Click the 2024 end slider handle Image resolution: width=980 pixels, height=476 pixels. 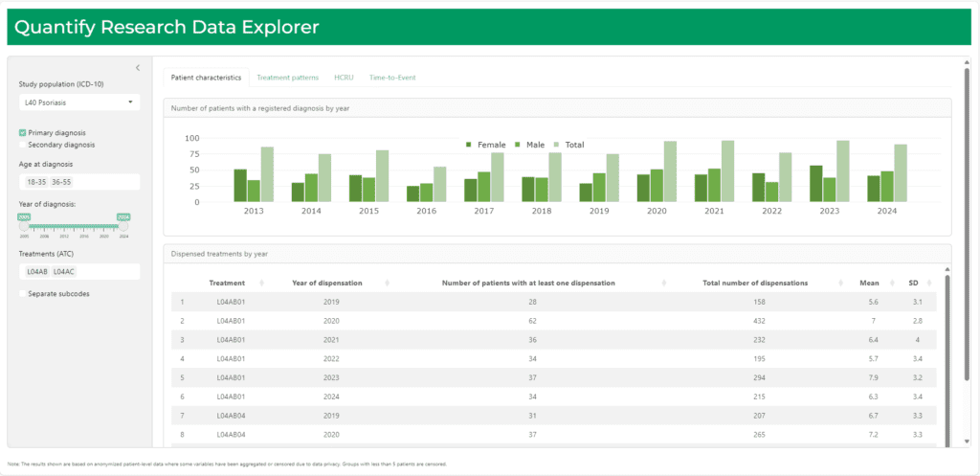(123, 226)
